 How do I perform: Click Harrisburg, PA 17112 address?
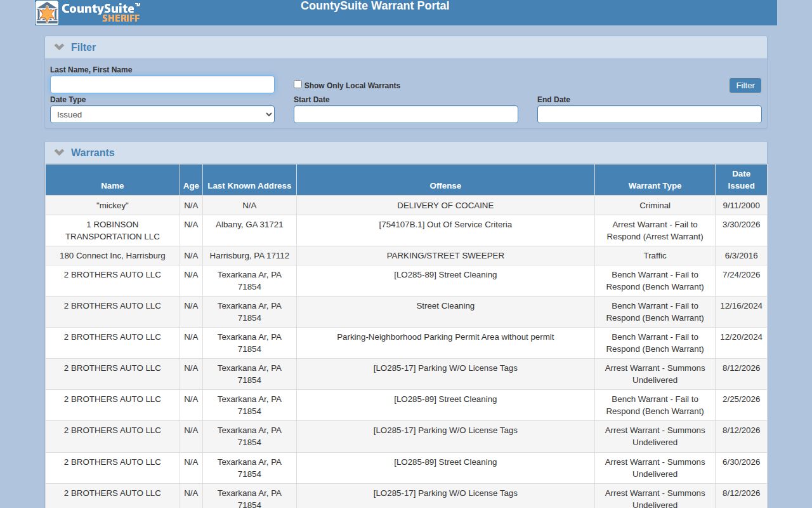click(x=249, y=256)
